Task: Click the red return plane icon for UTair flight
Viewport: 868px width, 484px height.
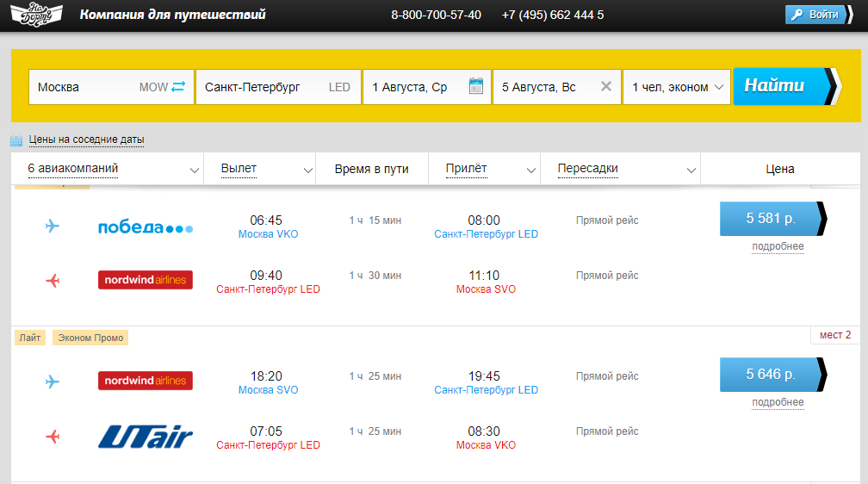Action: pyautogui.click(x=53, y=437)
